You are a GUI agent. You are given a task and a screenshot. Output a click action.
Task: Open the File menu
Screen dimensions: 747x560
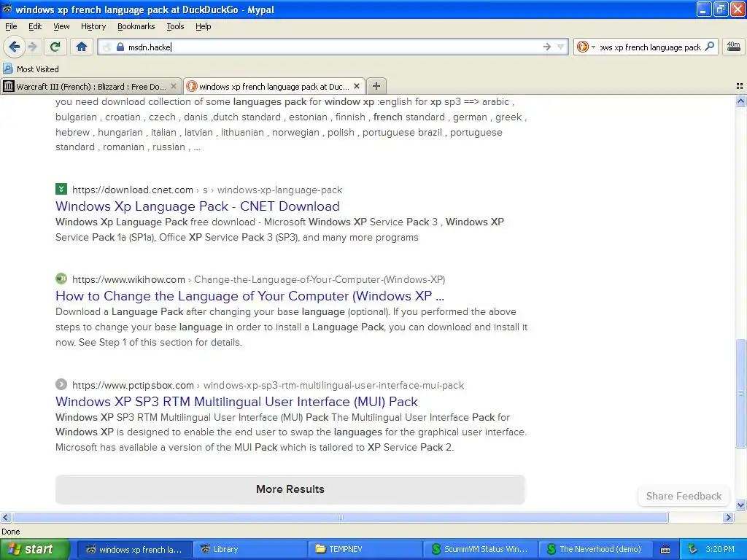pyautogui.click(x=11, y=26)
